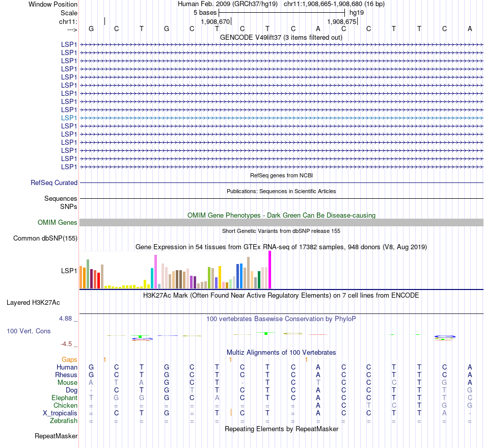Image resolution: width=484 pixels, height=448 pixels.
Task: Click the gray OMIM Genes item bar
Action: 281,223
